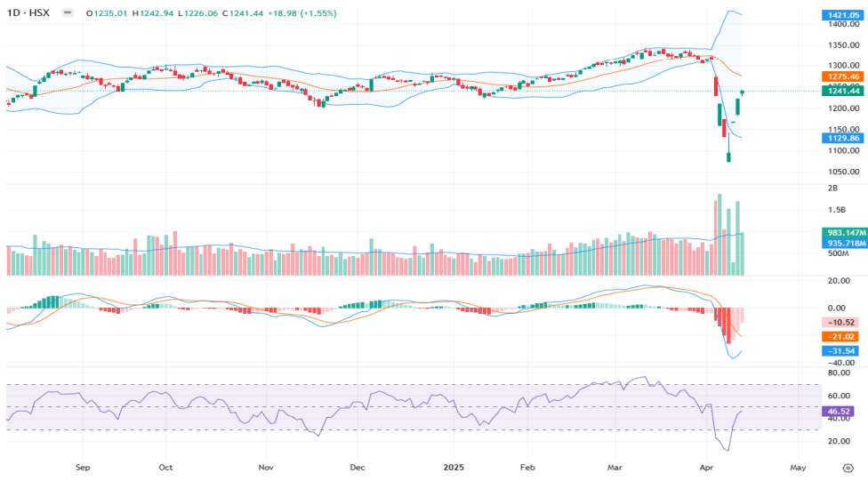
Task: Click the 2025 marker on time axis
Action: [454, 467]
